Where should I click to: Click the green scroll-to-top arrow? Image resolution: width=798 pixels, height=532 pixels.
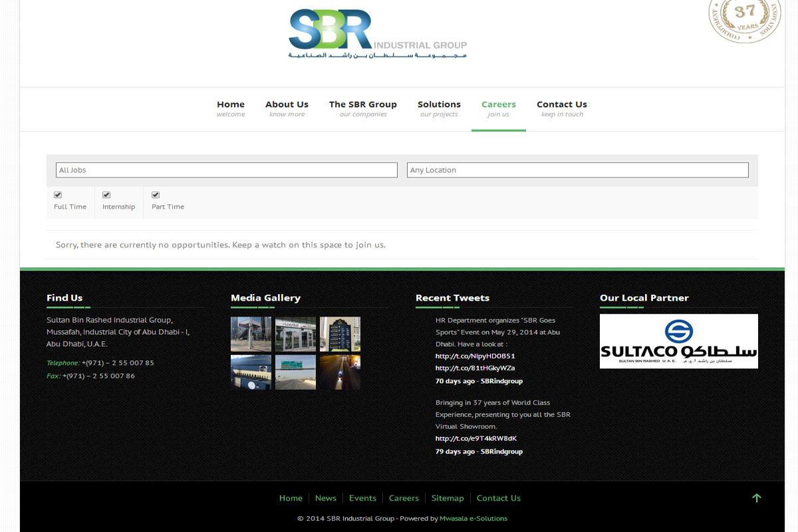[756, 498]
